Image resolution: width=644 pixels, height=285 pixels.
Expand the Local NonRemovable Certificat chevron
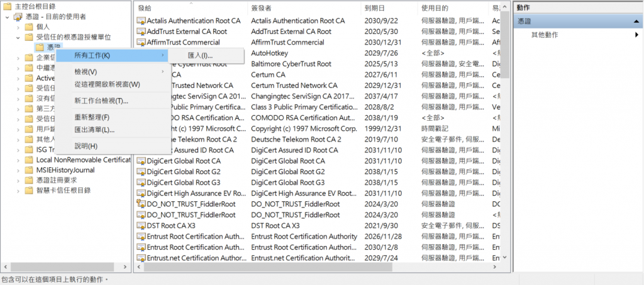pos(18,160)
